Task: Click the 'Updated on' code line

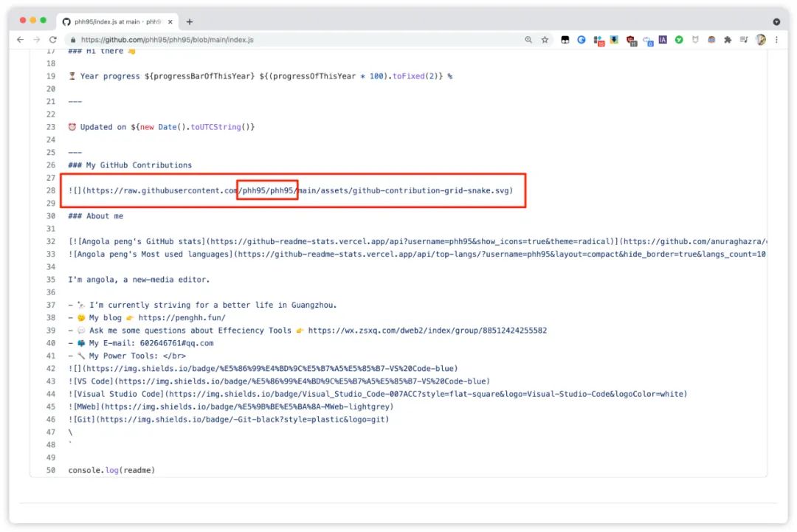Action: point(162,127)
